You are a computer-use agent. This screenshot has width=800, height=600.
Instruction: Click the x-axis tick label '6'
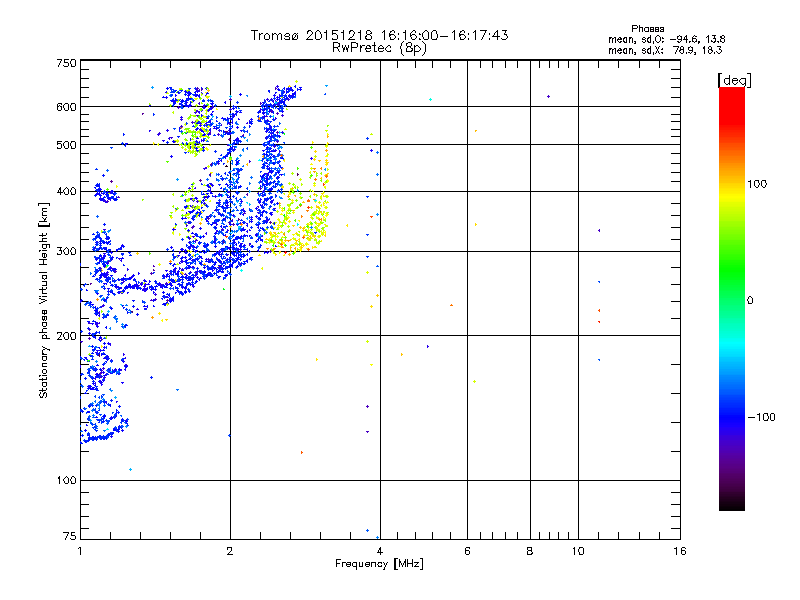coord(467,551)
